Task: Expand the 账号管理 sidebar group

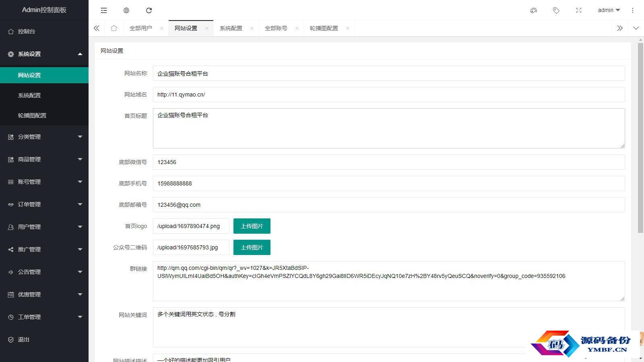Action: pyautogui.click(x=44, y=182)
